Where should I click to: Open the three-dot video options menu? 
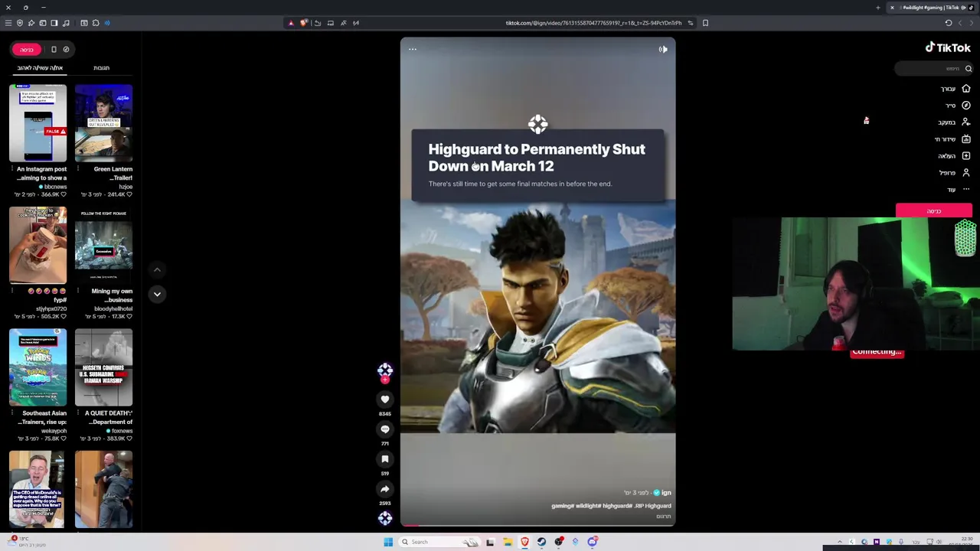point(412,49)
